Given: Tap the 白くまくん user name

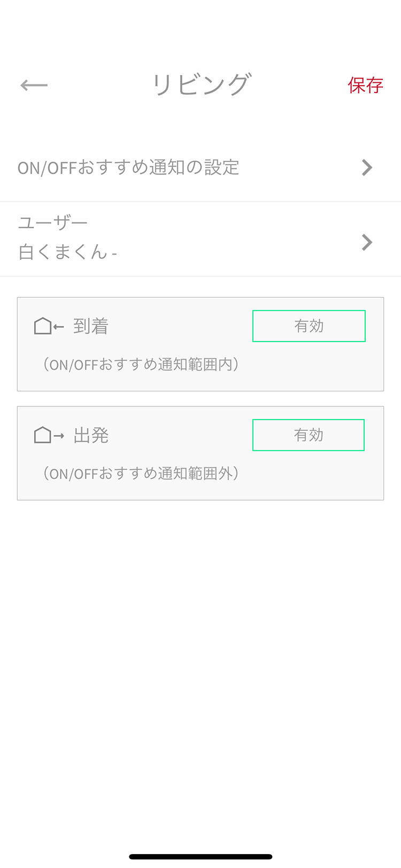Looking at the screenshot, I should (63, 252).
